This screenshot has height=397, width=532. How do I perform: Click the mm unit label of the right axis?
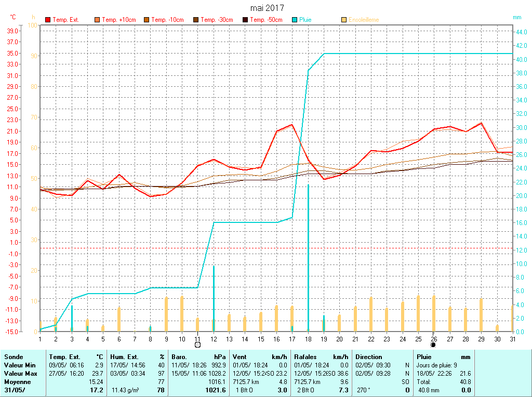pos(517,17)
